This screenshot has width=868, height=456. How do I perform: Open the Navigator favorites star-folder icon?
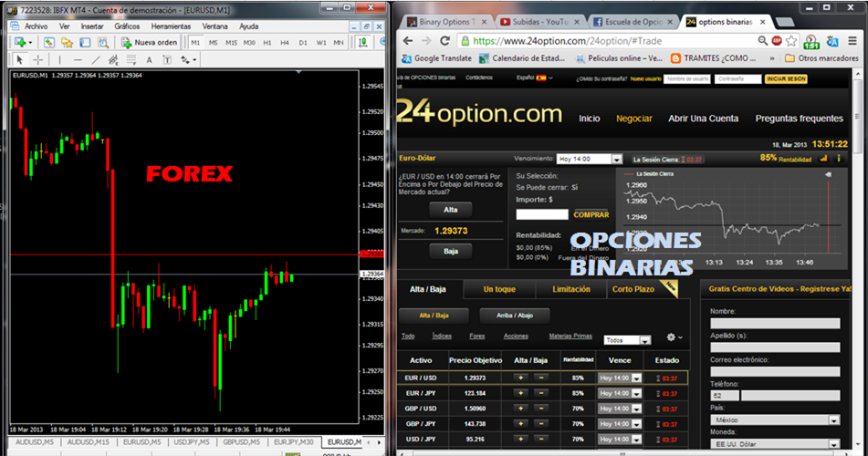67,42
